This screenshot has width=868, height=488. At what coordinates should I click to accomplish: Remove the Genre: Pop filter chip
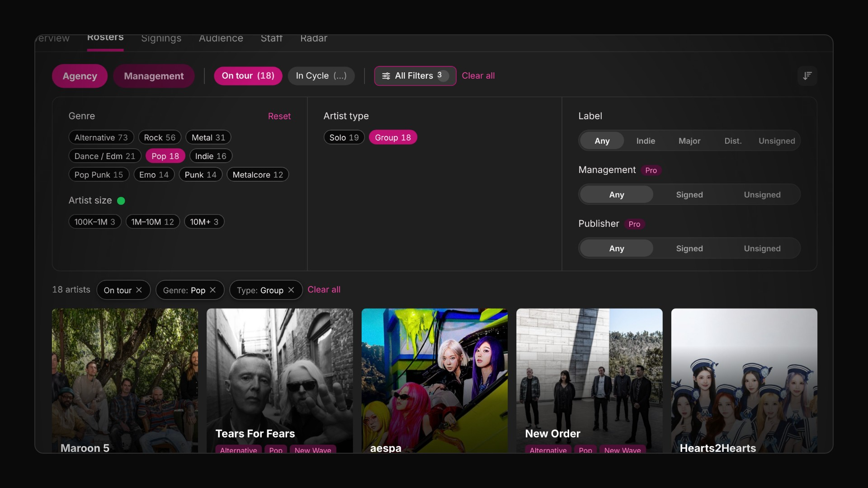tap(213, 290)
